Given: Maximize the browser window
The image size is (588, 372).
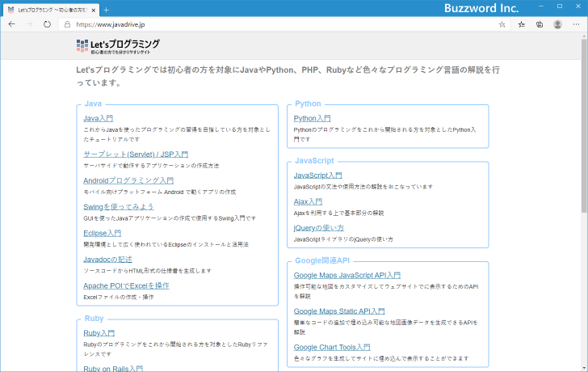Looking at the screenshot, I should 560,6.
